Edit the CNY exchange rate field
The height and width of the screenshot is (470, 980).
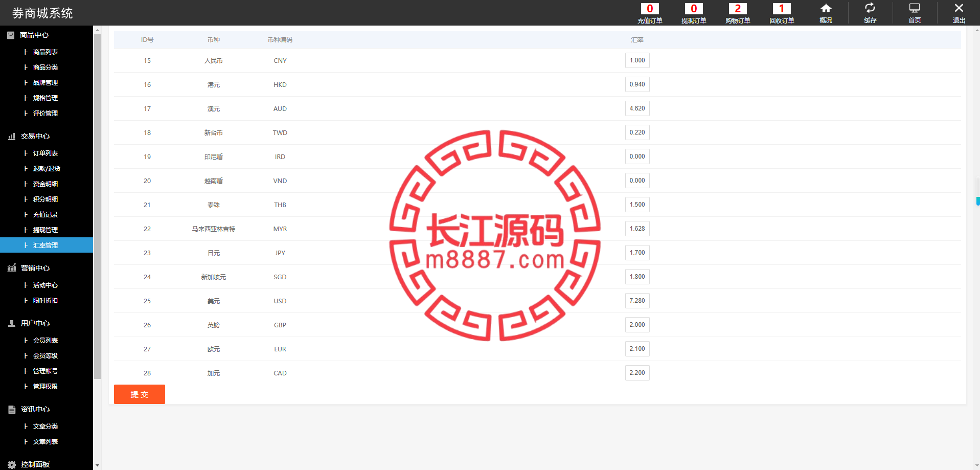[x=637, y=60]
